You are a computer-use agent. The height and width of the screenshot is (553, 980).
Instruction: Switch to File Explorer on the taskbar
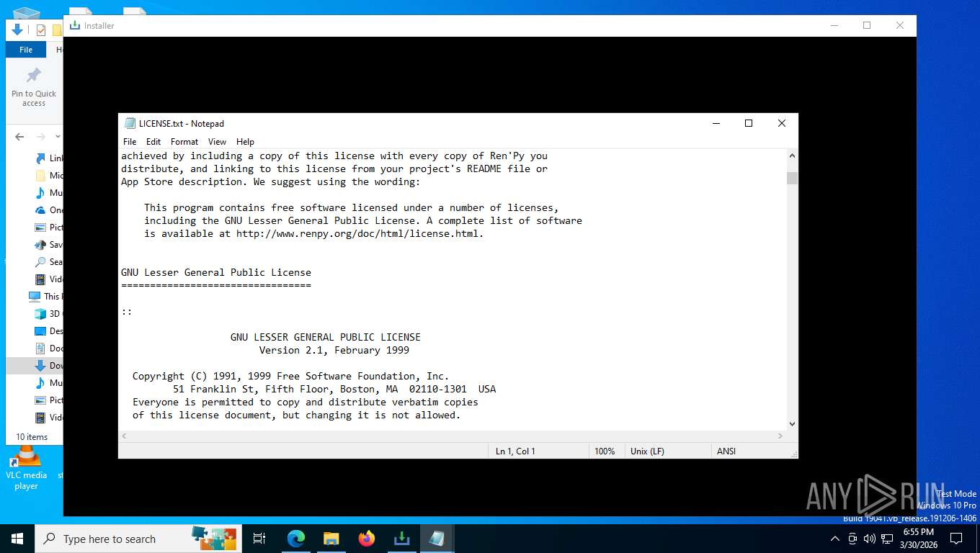(x=331, y=539)
